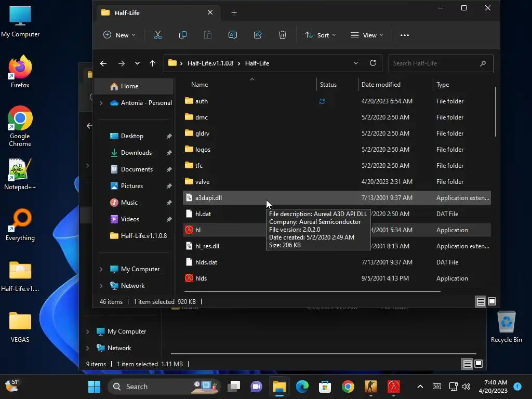Screen dimensions: 532x399
Task: Switch to details view icon in Half-Life window
Action: 481,301
